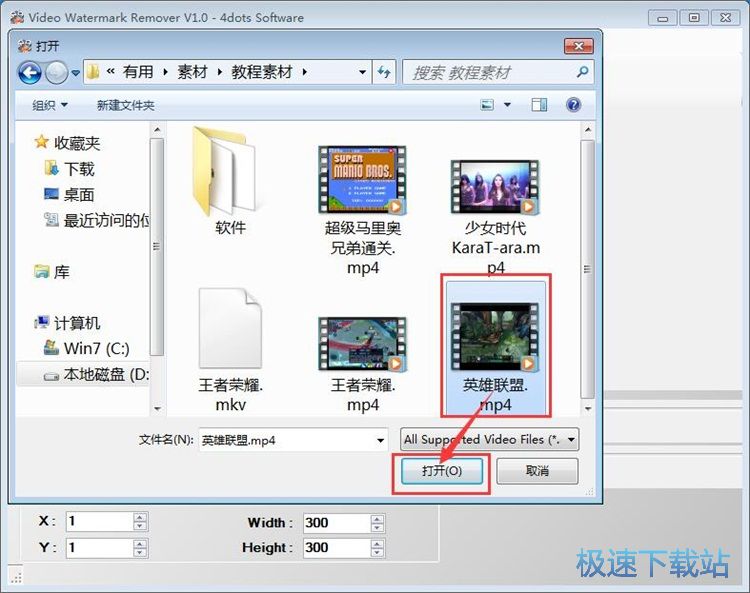
Task: Click Video Watermark Remover title bar app icon
Action: point(17,17)
